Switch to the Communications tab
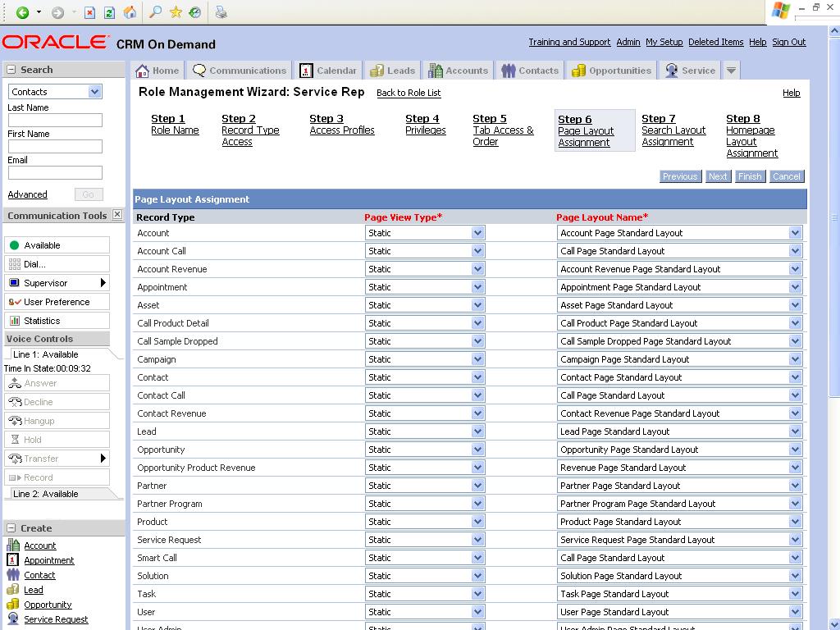 240,71
